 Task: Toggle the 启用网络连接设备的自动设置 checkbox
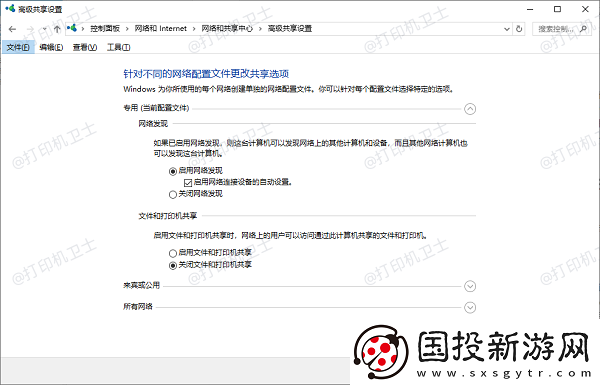click(x=188, y=183)
